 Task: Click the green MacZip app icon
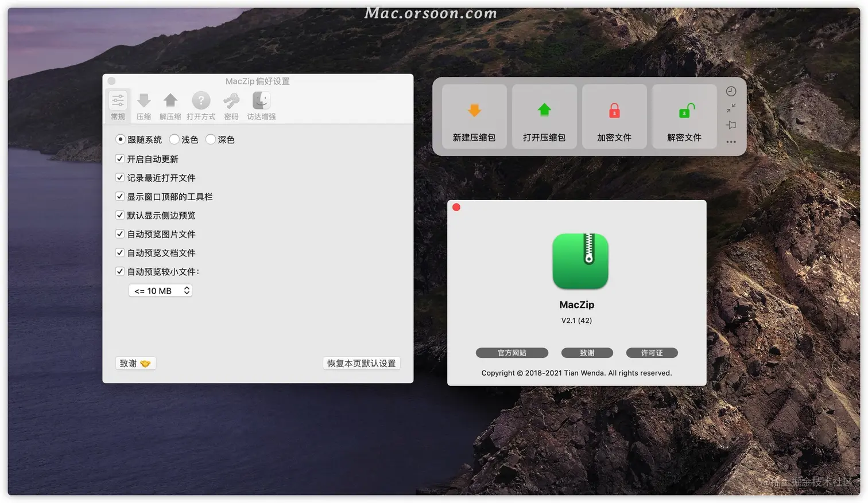pos(580,261)
